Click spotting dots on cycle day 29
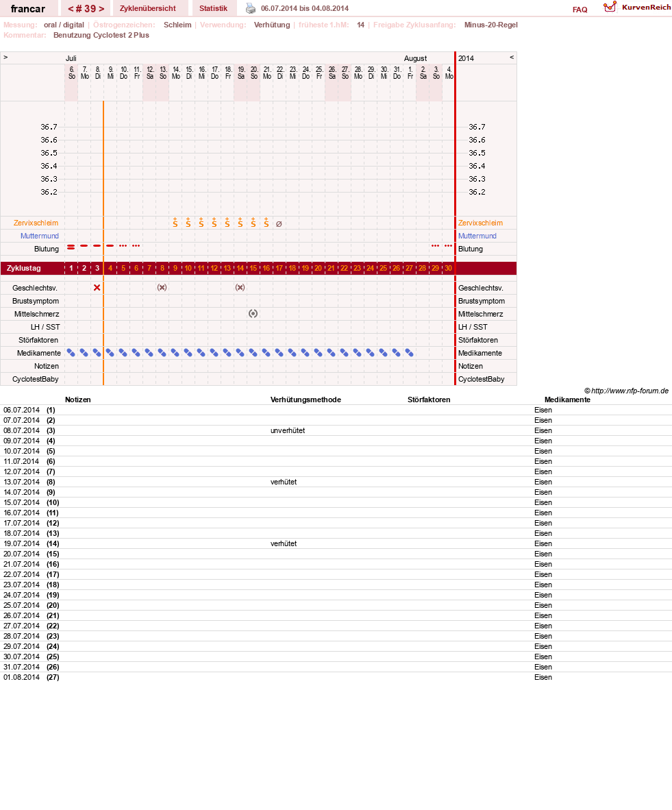 pyautogui.click(x=436, y=246)
